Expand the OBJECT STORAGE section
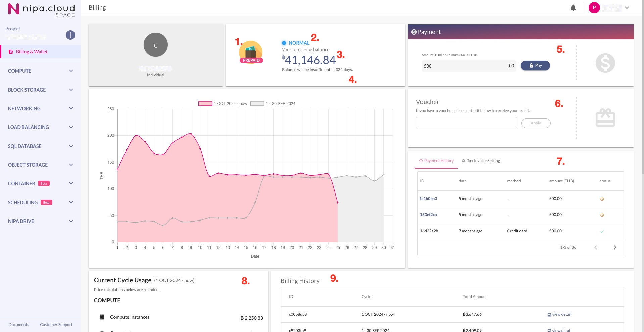The height and width of the screenshot is (332, 644). point(40,165)
